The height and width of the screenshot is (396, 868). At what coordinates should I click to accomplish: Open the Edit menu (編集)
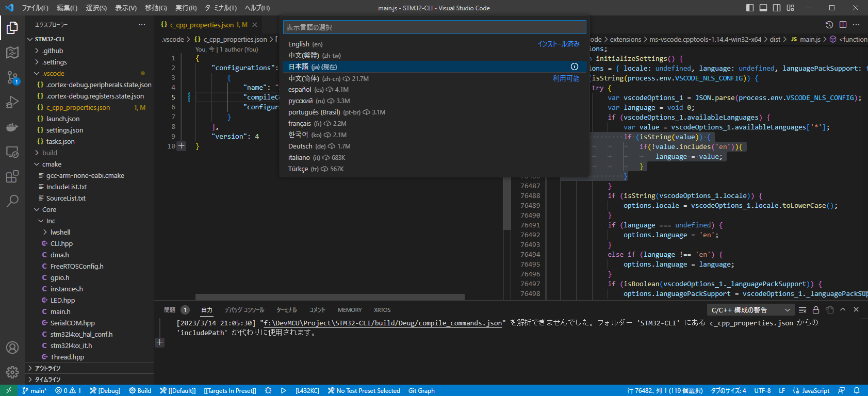[x=67, y=8]
